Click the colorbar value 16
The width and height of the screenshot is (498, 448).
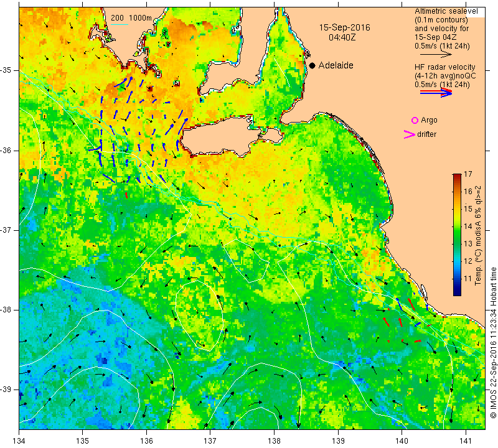[x=468, y=192]
